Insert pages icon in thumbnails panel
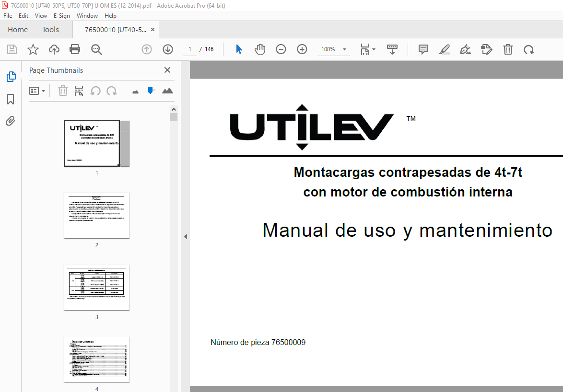Viewport: 563px width, 392px height. coord(79,91)
